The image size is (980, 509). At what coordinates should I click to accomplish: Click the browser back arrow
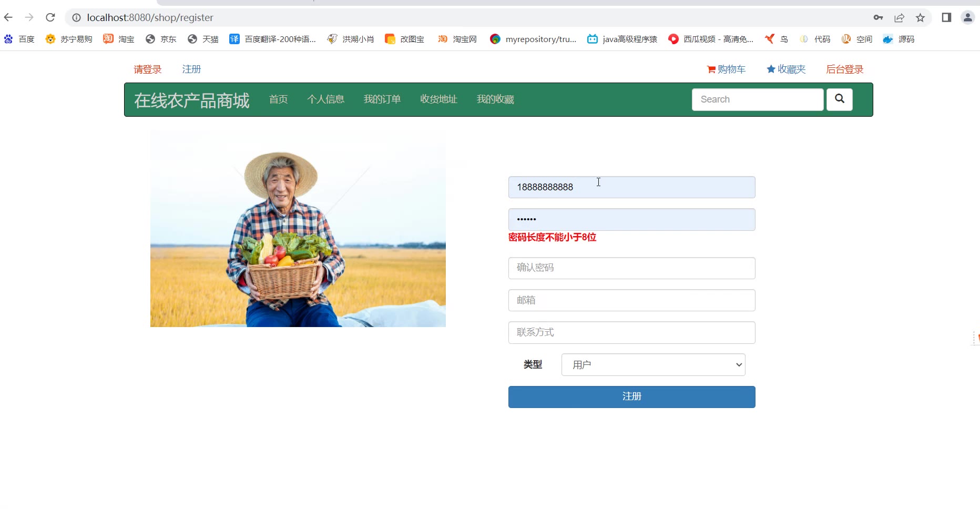8,17
